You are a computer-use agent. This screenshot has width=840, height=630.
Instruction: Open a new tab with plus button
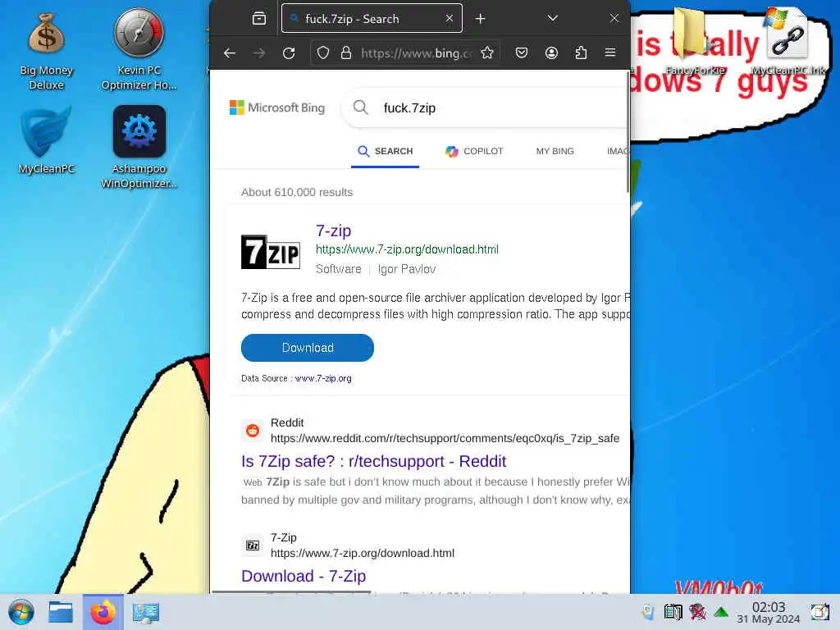[x=480, y=19]
